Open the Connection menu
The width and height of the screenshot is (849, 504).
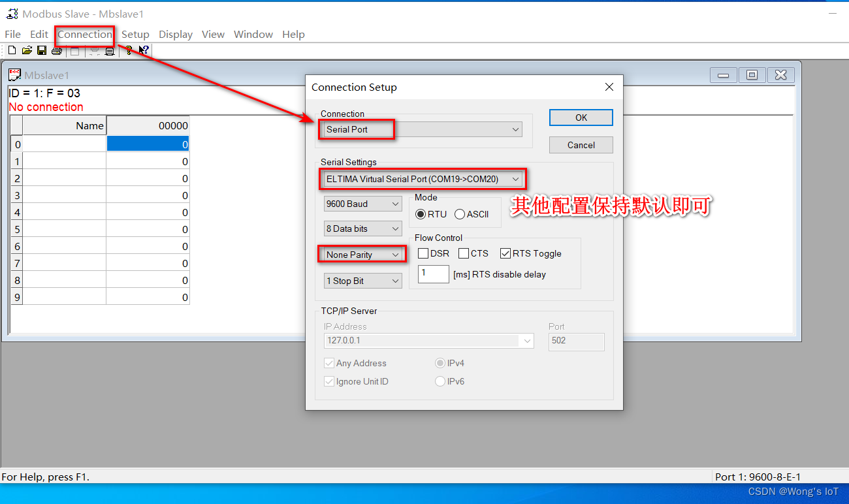point(84,34)
